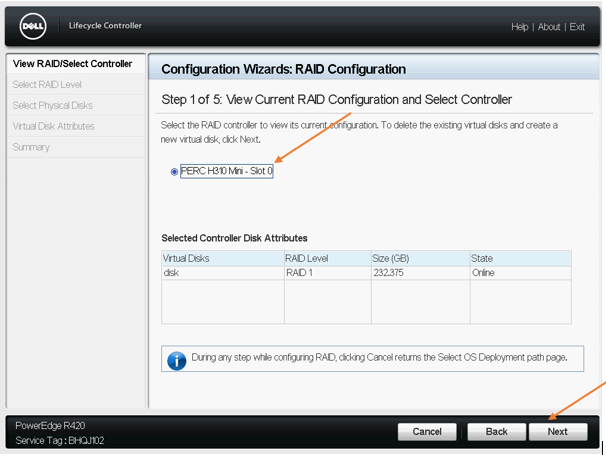The height and width of the screenshot is (457, 606).
Task: Proceed with the Next button
Action: click(558, 431)
